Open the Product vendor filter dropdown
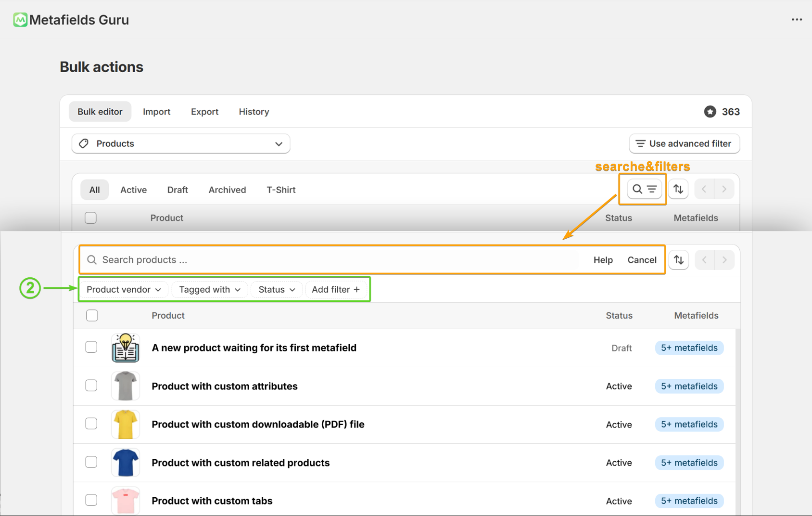 pos(124,289)
